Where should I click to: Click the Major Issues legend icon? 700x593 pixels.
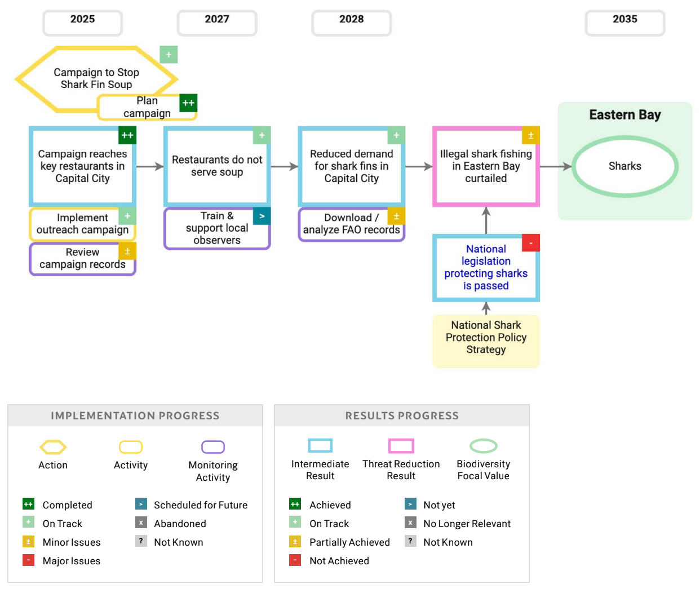[x=28, y=560]
